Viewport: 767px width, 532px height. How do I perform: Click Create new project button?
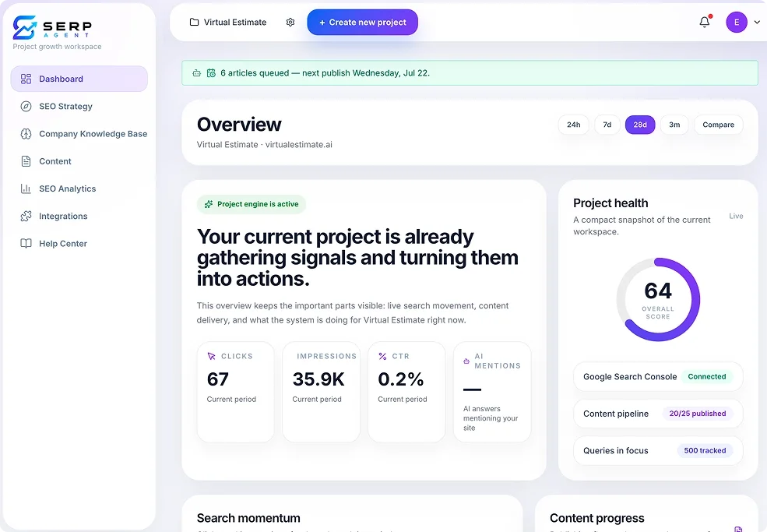click(362, 22)
